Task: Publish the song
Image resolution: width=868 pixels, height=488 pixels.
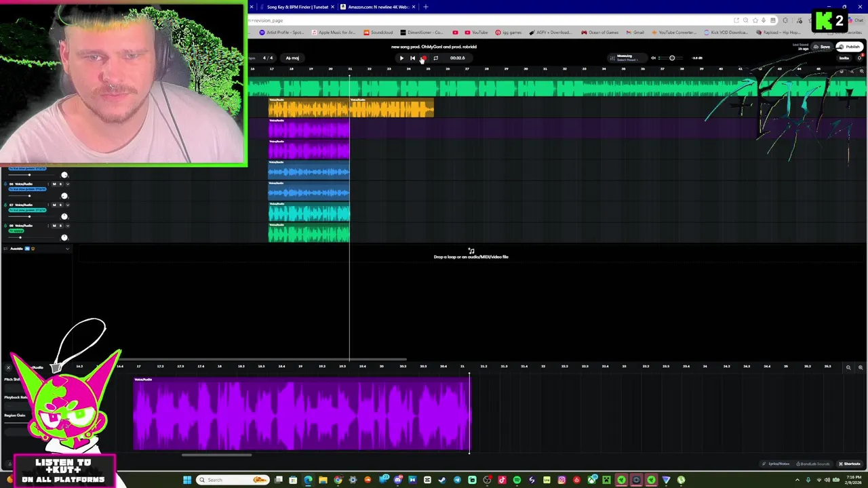Action: (850, 47)
